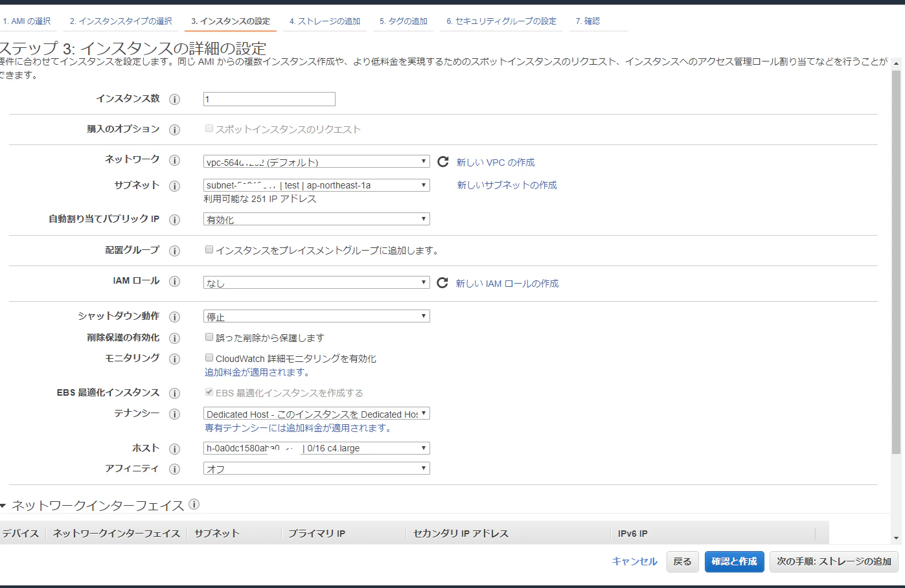Toggle スポットインスタンスのリクエスト checkbox
Viewport: 905px width, 588px height.
point(209,128)
